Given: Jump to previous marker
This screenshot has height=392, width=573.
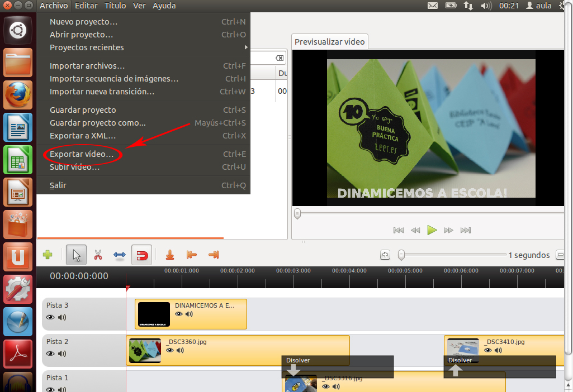Looking at the screenshot, I should [x=191, y=255].
